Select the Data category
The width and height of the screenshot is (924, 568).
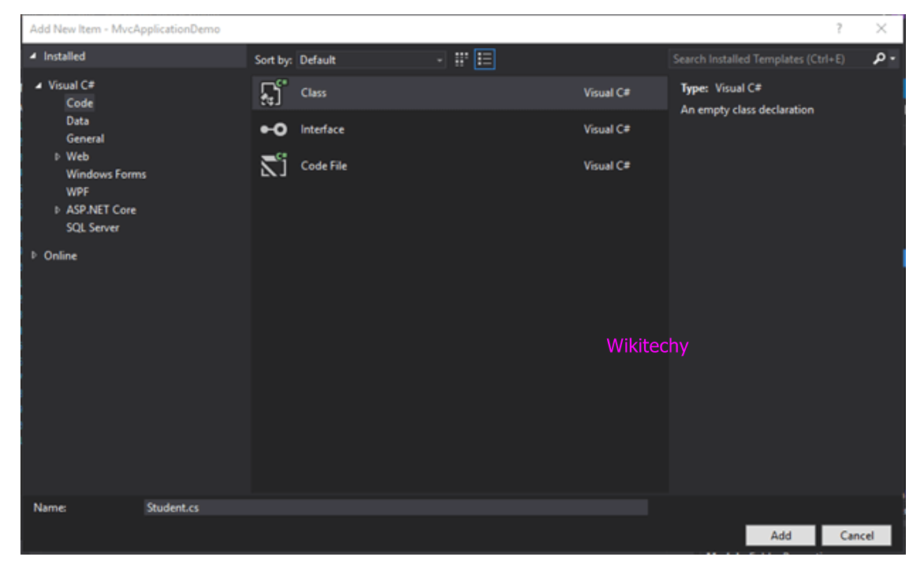point(78,121)
